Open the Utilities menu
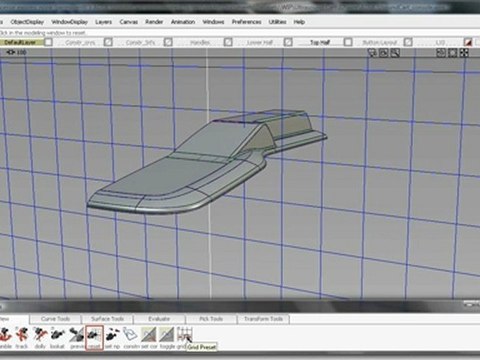The image size is (480, 360). (277, 22)
